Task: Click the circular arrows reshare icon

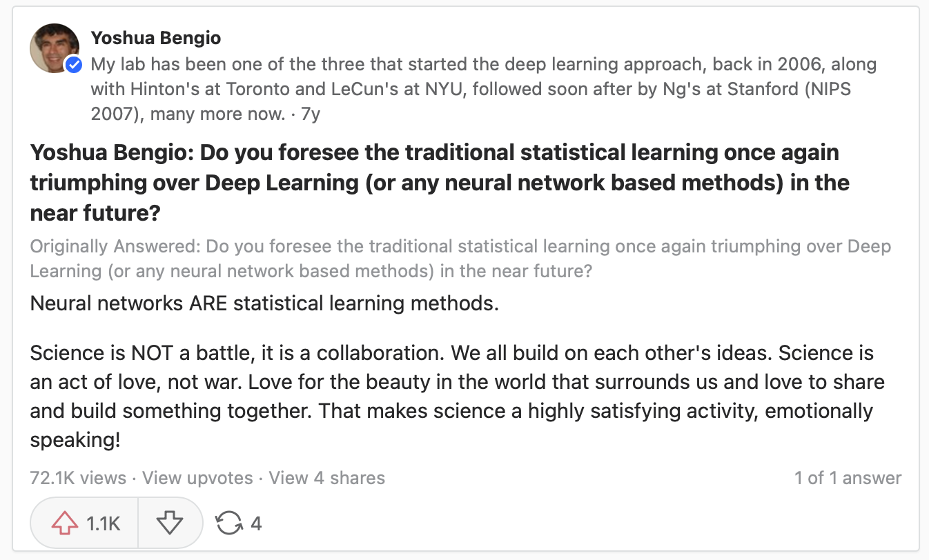Action: click(x=228, y=523)
